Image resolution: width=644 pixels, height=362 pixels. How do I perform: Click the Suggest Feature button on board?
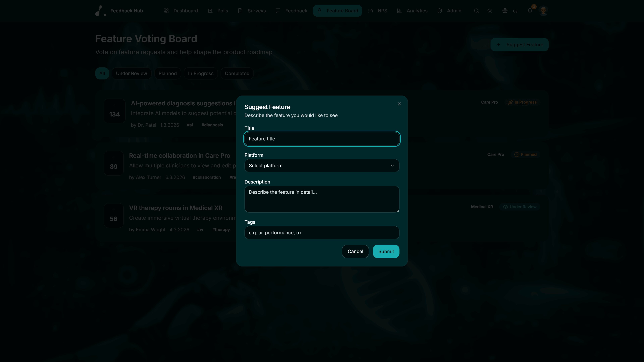click(x=520, y=44)
